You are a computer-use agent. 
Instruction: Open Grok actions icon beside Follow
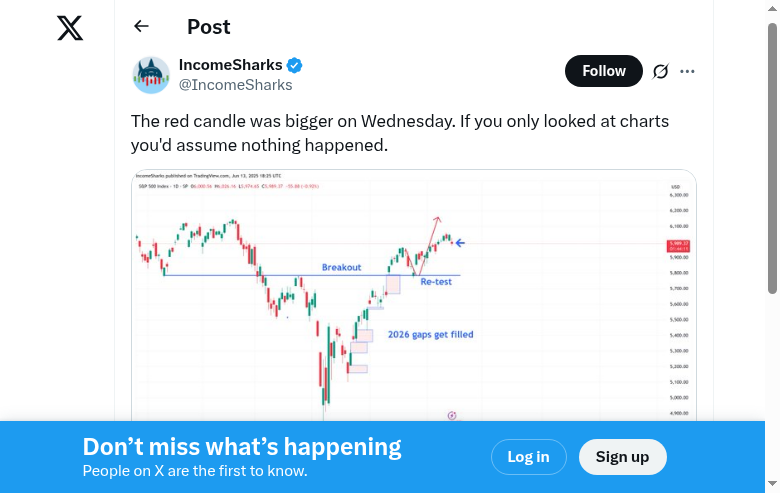tap(660, 71)
